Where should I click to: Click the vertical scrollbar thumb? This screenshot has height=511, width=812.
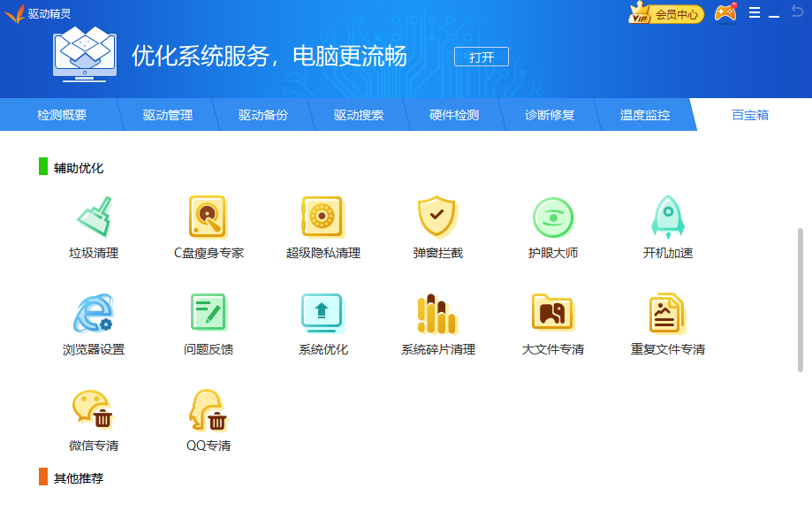pyautogui.click(x=801, y=300)
